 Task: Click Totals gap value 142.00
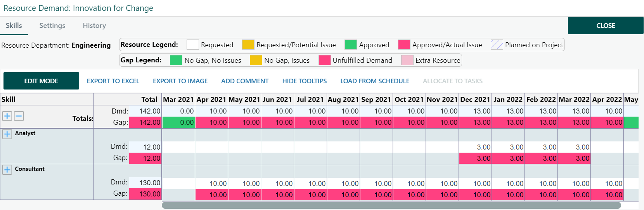pyautogui.click(x=145, y=122)
